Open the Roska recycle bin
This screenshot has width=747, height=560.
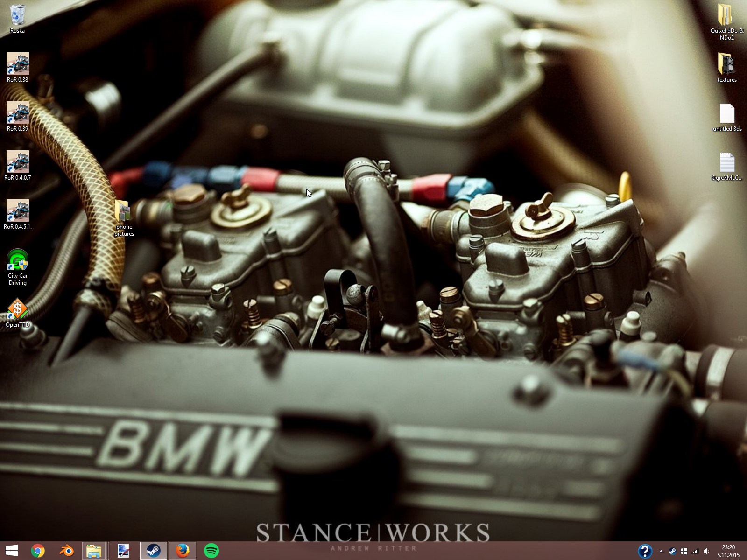17,19
